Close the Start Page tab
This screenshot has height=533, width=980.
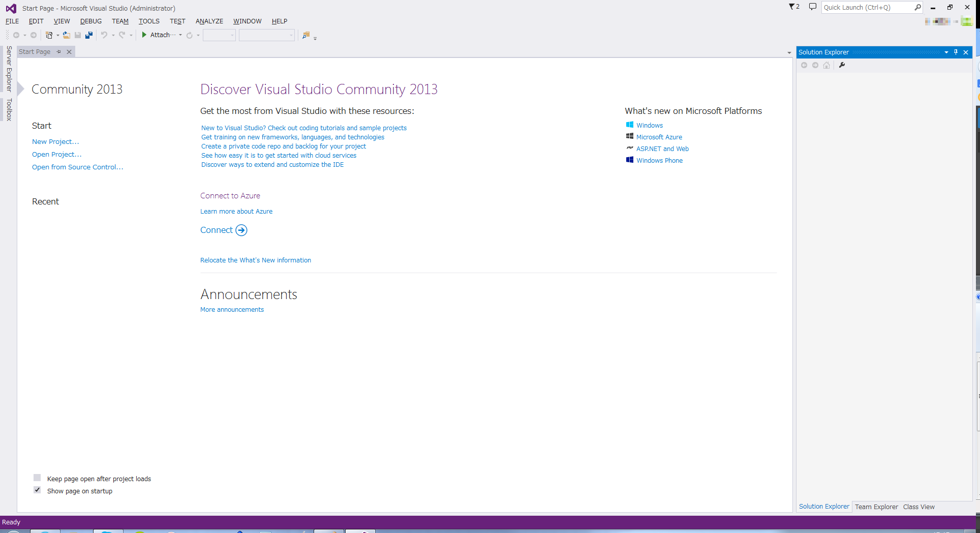point(69,52)
